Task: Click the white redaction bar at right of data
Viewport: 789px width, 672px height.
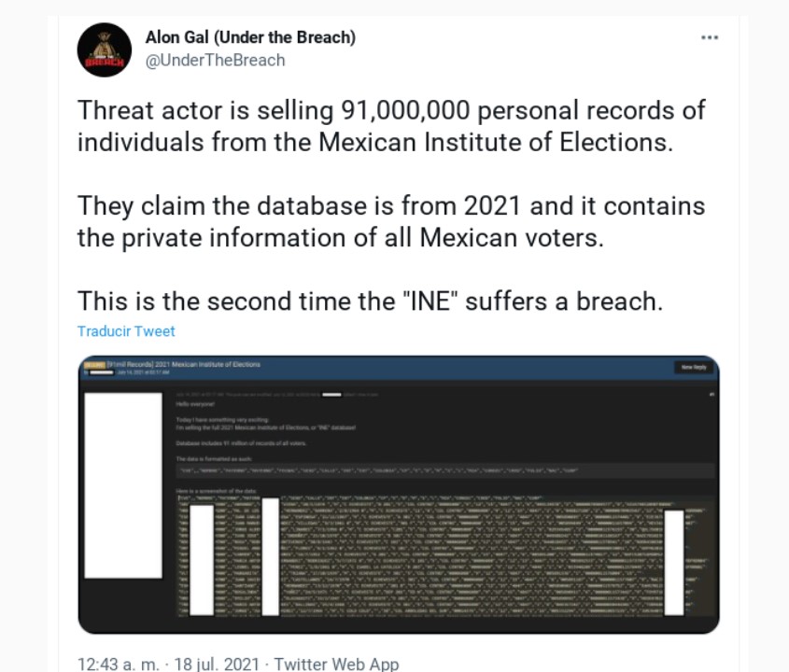Action: click(x=674, y=563)
